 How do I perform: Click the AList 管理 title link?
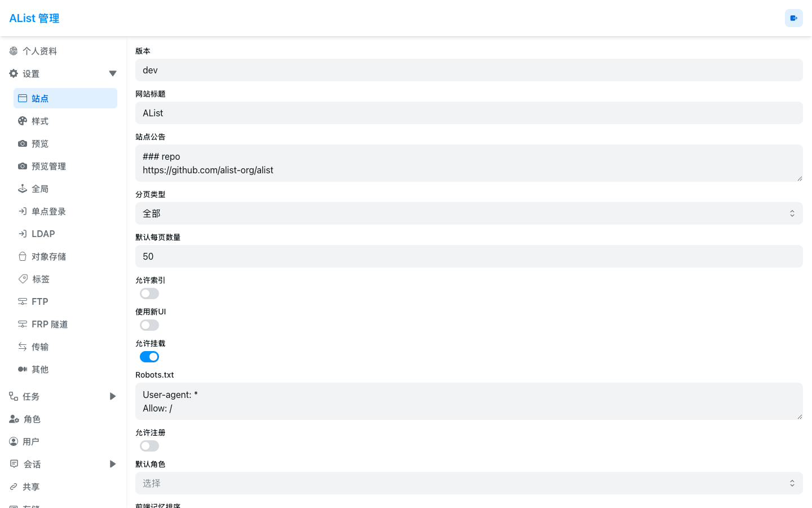[34, 18]
